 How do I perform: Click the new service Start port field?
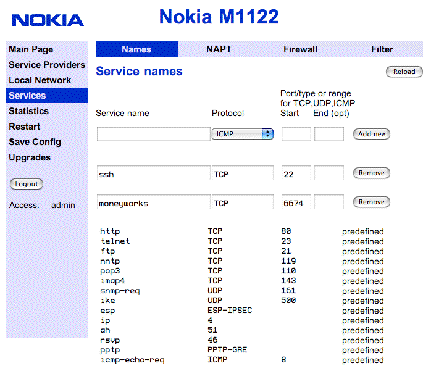[x=296, y=134]
